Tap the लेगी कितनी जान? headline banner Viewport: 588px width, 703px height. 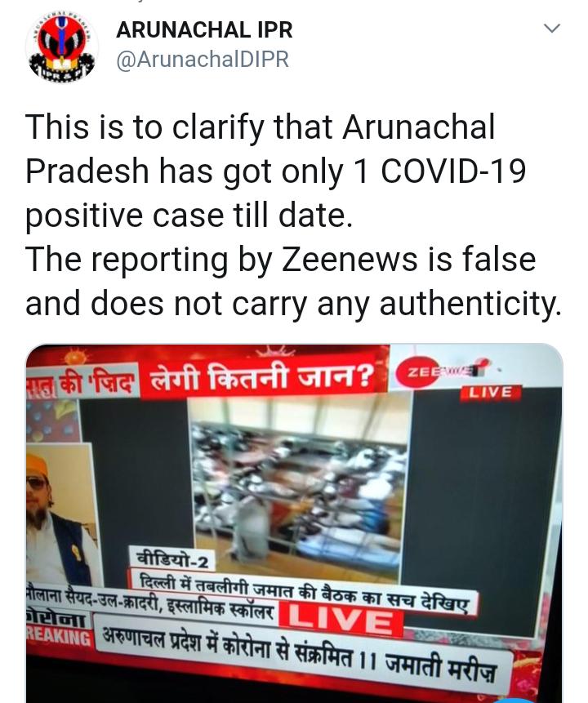coord(262,376)
